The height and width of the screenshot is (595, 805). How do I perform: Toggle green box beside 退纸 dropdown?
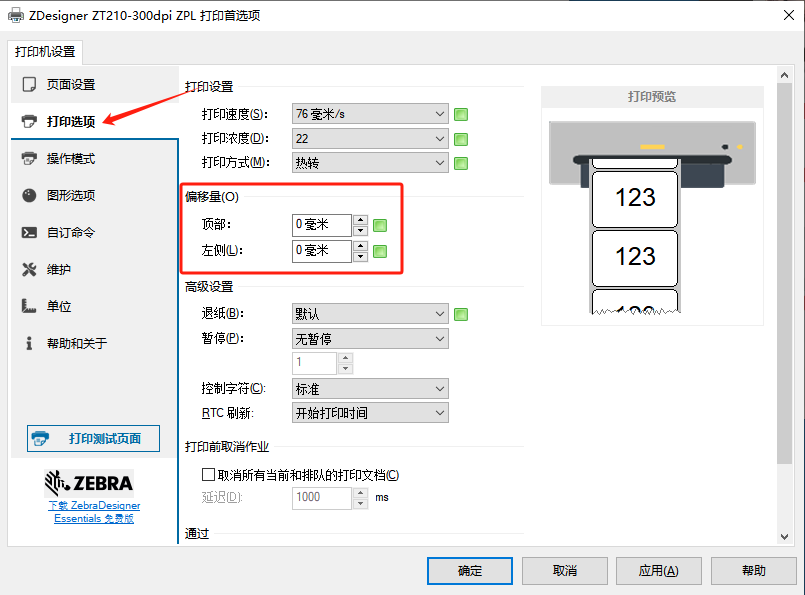[461, 315]
